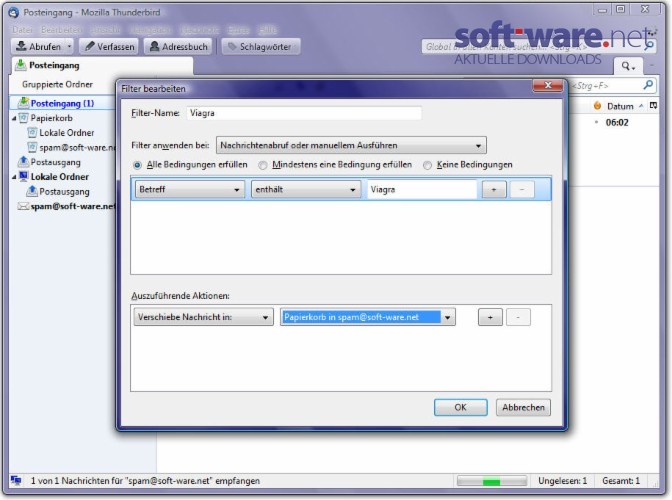Select Mindestens eine Bedingung erfüllen option
This screenshot has height=500, width=672.
coord(263,165)
